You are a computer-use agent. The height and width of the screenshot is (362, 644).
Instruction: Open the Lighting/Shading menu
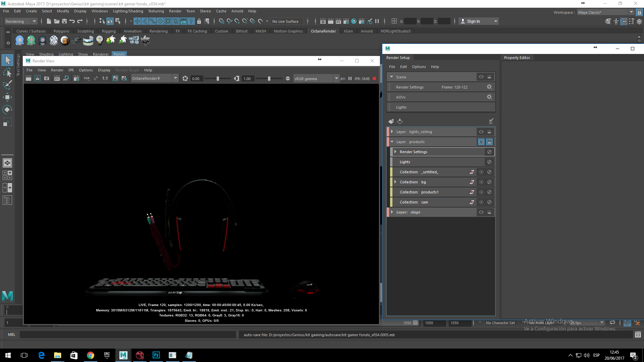(x=128, y=11)
